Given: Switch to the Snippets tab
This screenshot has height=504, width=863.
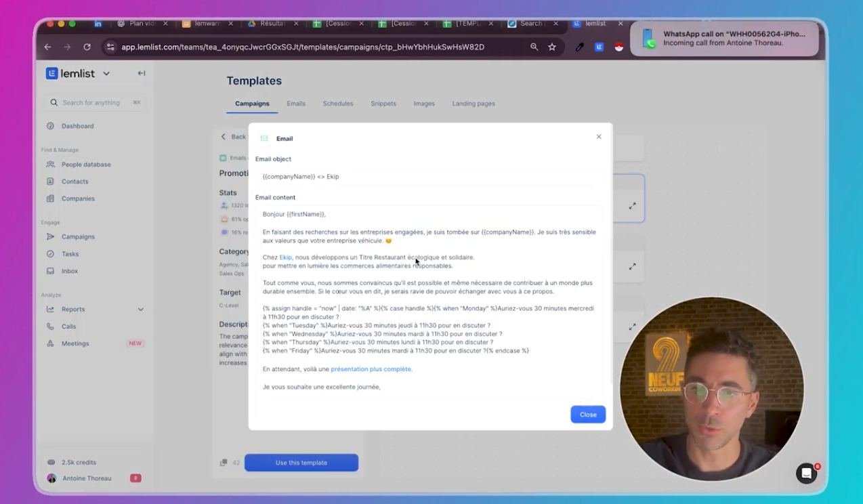Looking at the screenshot, I should [x=383, y=104].
